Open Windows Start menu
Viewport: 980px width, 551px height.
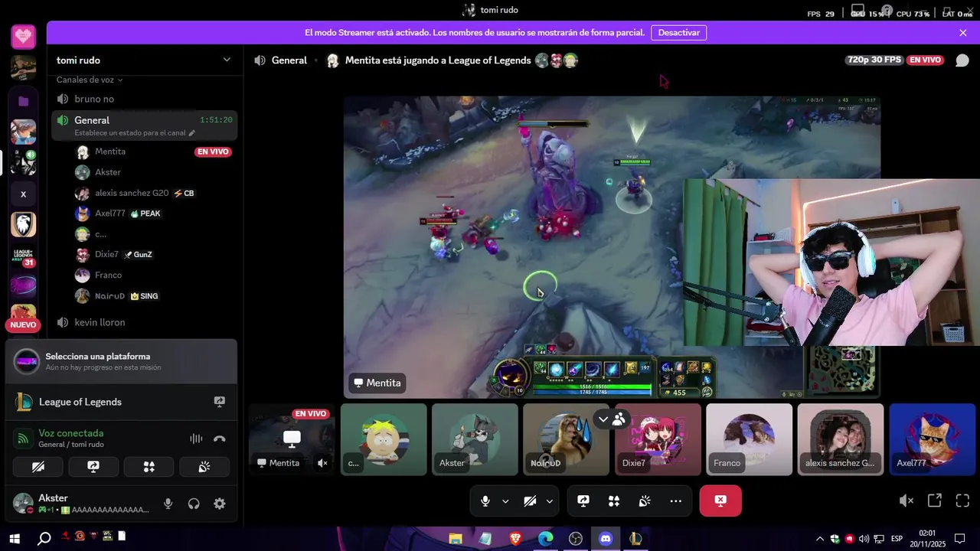coord(15,539)
